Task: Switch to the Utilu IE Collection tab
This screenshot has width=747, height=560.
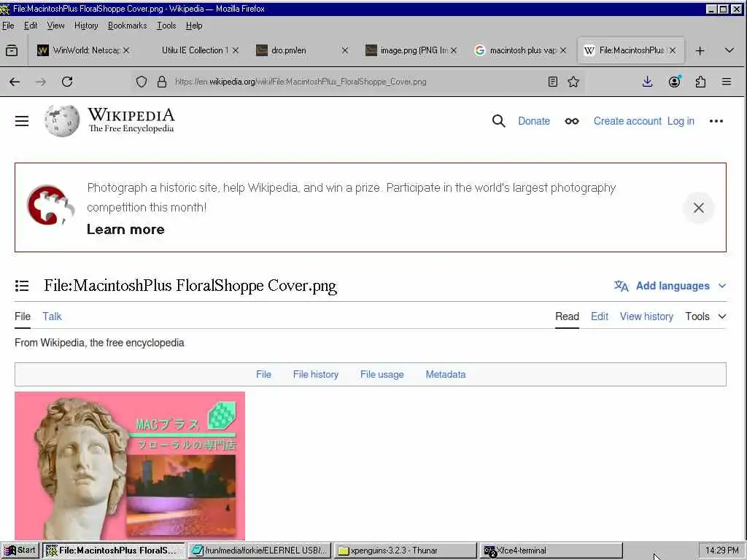Action: tap(194, 50)
